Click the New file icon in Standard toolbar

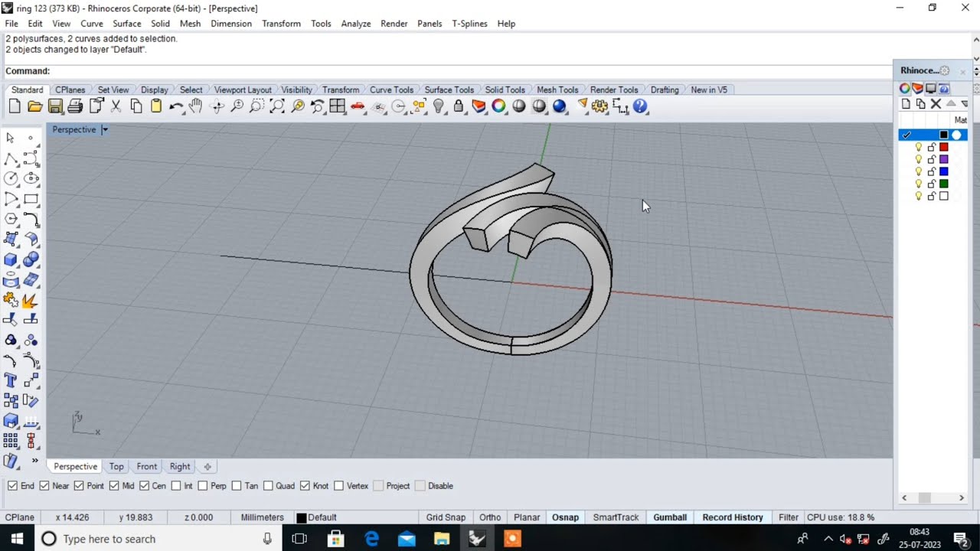pos(15,106)
